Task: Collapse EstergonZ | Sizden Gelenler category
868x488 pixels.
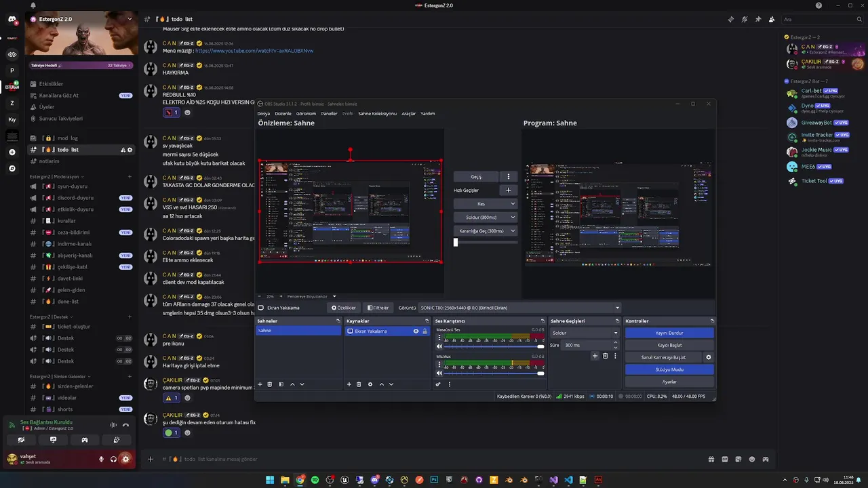Action: (60, 376)
